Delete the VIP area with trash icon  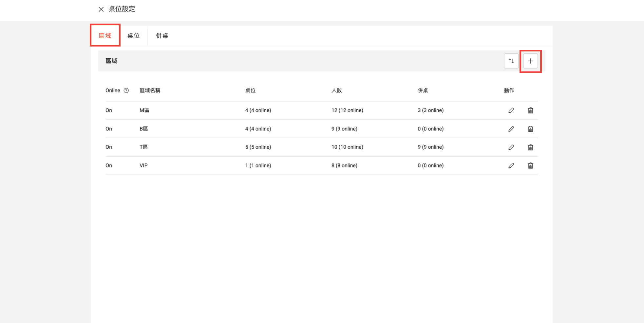530,166
